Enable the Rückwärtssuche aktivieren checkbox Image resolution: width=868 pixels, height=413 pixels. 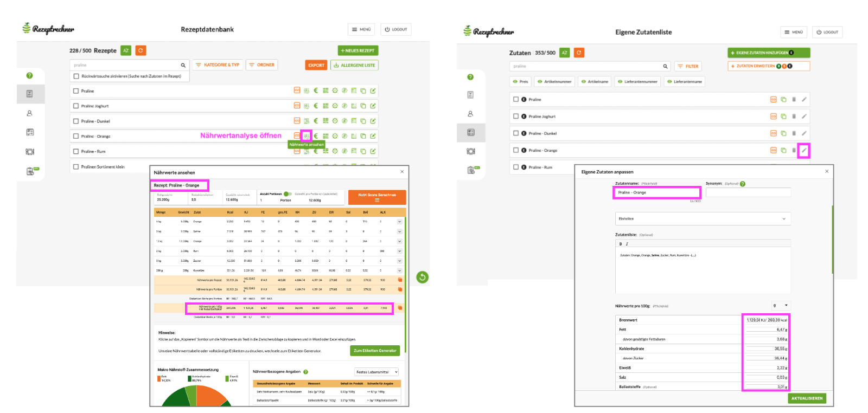(76, 76)
